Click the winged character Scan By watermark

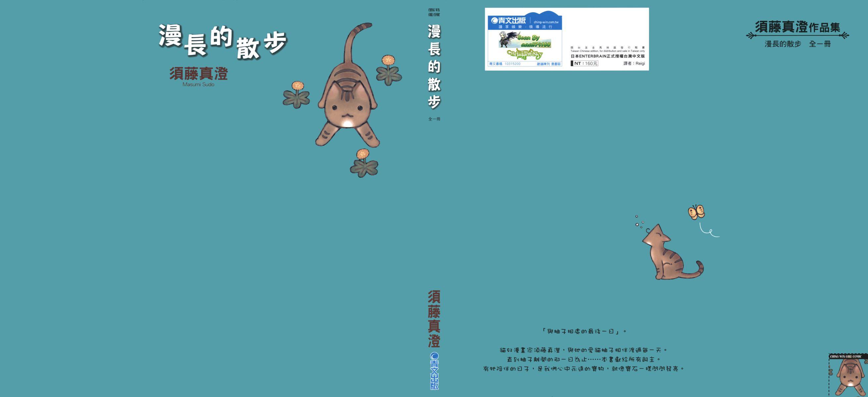pyautogui.click(x=525, y=40)
